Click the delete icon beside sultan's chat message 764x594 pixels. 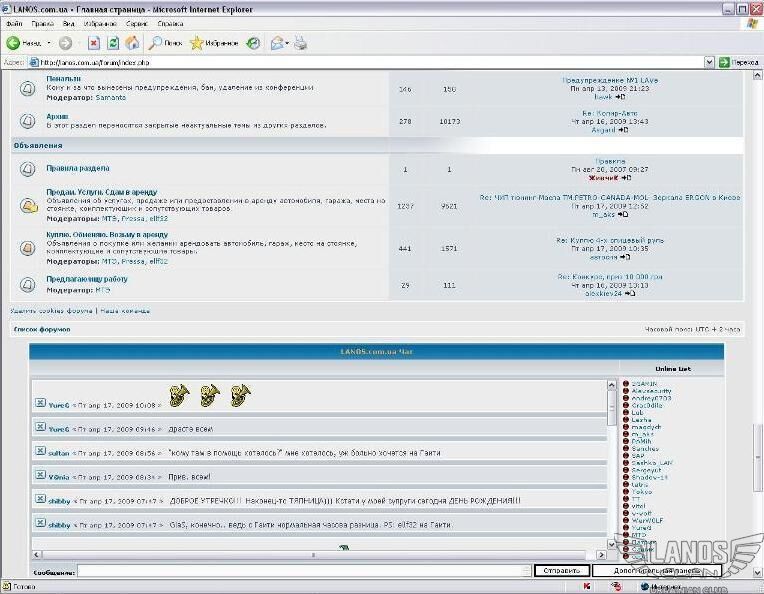click(39, 452)
